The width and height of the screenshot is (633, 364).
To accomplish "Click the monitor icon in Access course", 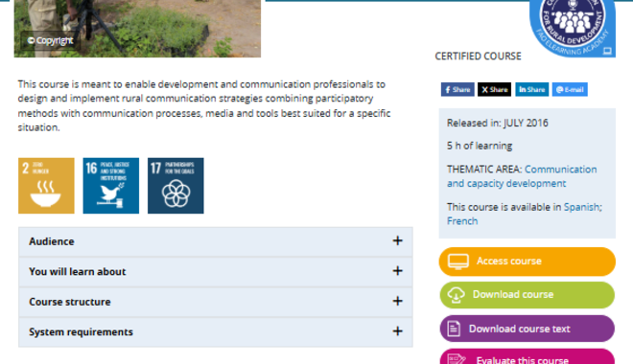I will [x=458, y=262].
